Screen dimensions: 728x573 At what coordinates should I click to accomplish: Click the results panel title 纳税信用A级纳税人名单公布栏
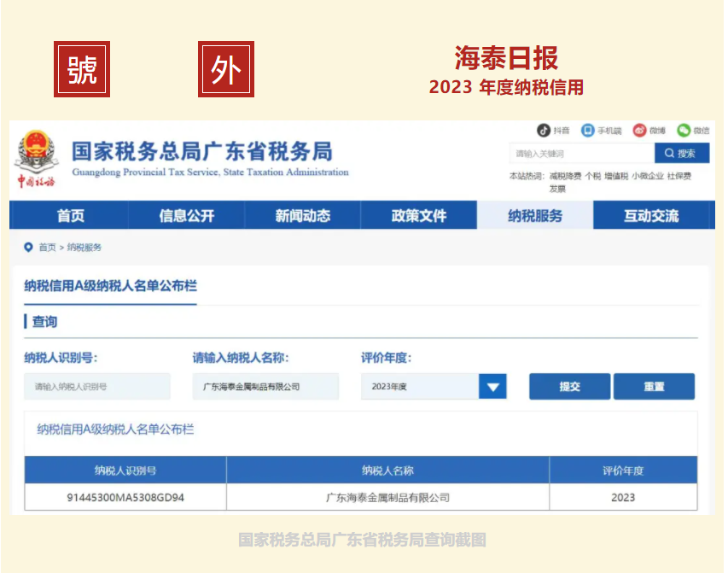(x=115, y=430)
